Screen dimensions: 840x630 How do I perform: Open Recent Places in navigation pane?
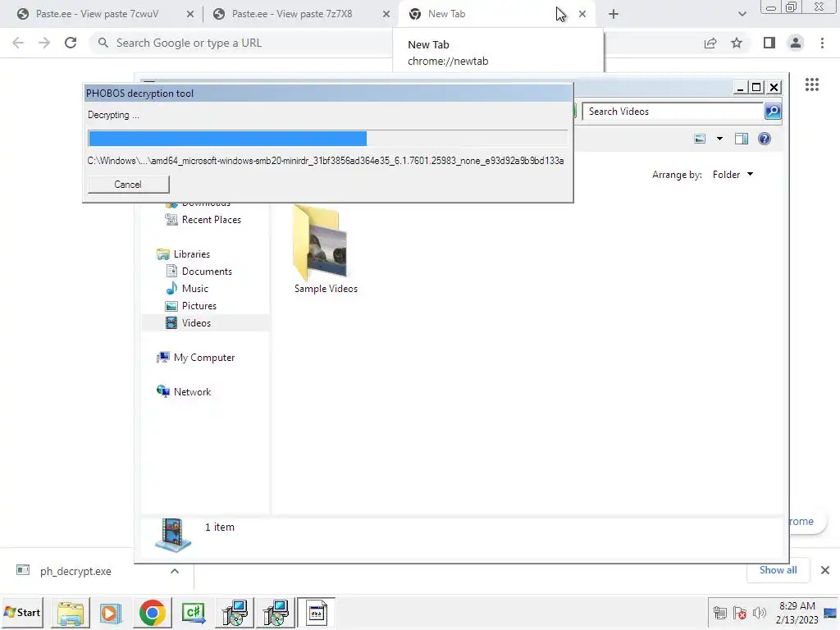[203, 220]
